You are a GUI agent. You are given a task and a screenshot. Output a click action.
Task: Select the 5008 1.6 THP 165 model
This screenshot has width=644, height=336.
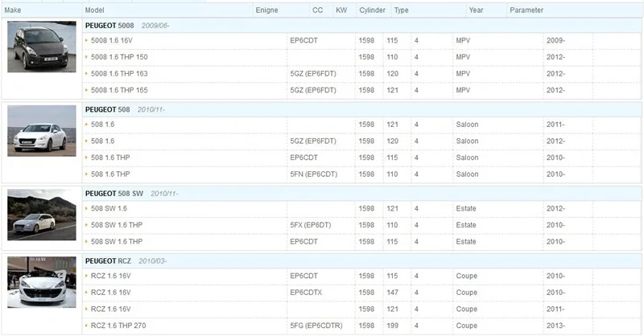pyautogui.click(x=119, y=90)
